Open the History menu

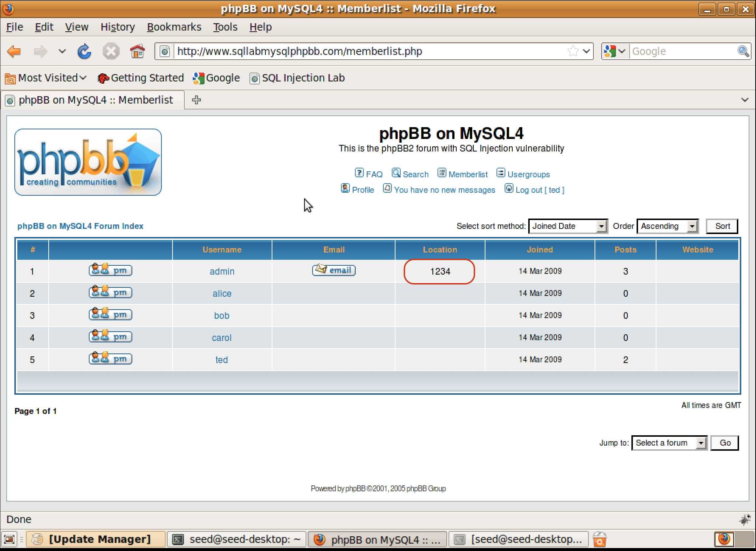[118, 27]
